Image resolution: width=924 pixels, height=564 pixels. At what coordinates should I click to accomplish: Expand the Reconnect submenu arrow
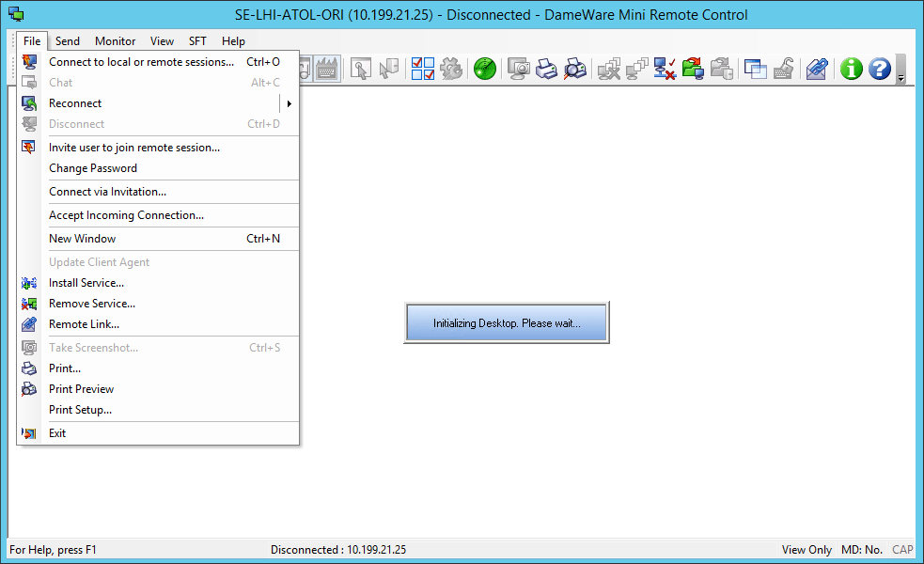290,103
